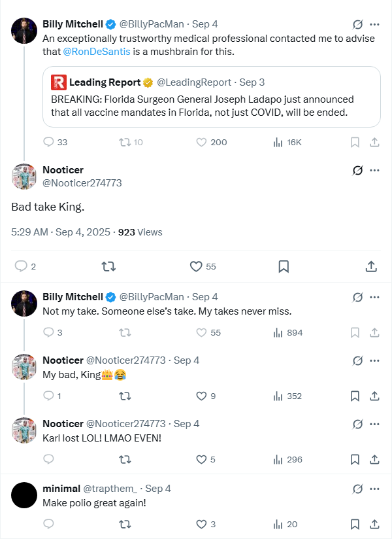Viewport: 392px width, 539px height.
Task: Reply to "My bad, King" tweet
Action: point(48,396)
